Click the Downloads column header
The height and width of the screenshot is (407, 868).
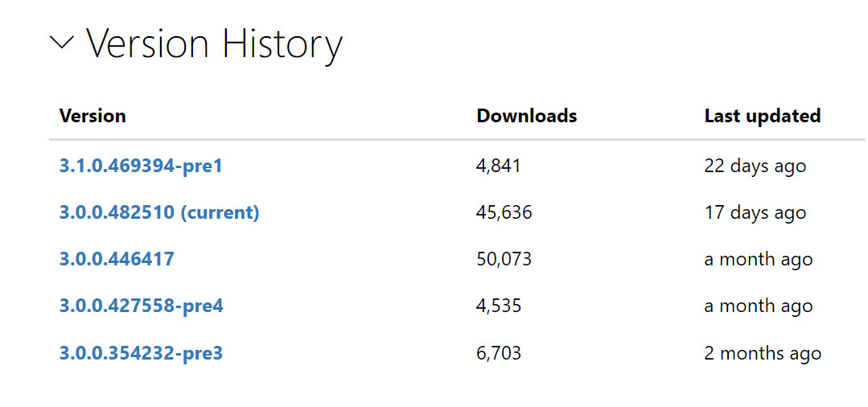tap(527, 116)
